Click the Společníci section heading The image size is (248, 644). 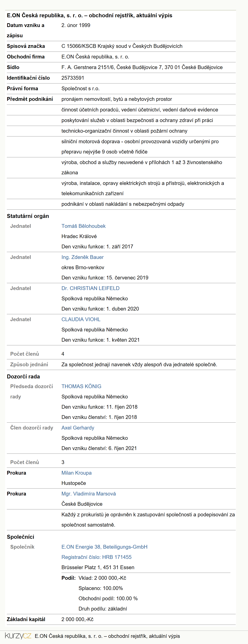[x=20, y=537]
